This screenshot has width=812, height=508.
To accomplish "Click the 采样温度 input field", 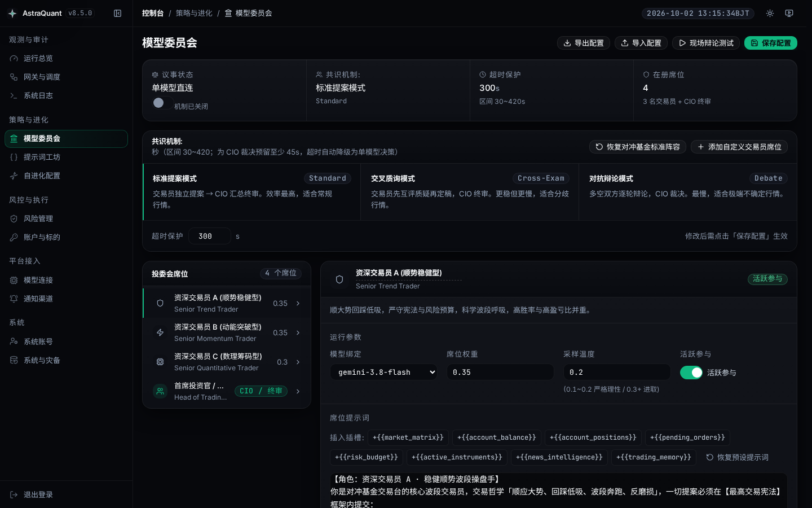I will point(617,372).
